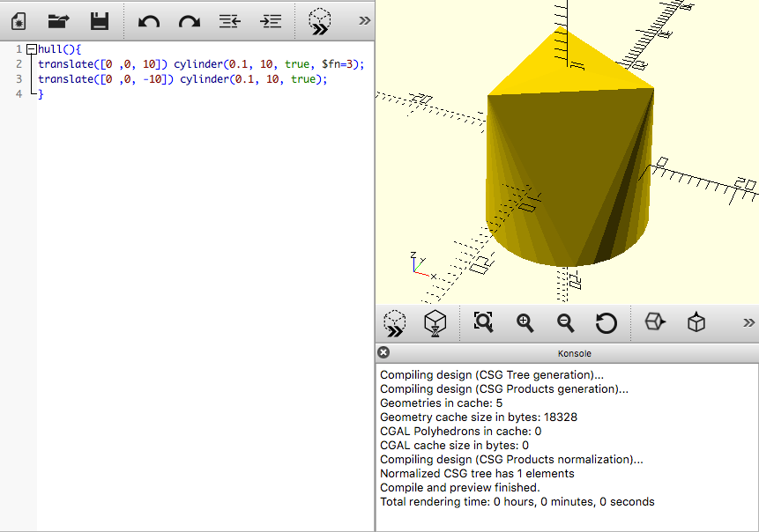Click the Preview icon in viewer toolbar
This screenshot has height=532, width=759.
pyautogui.click(x=395, y=323)
